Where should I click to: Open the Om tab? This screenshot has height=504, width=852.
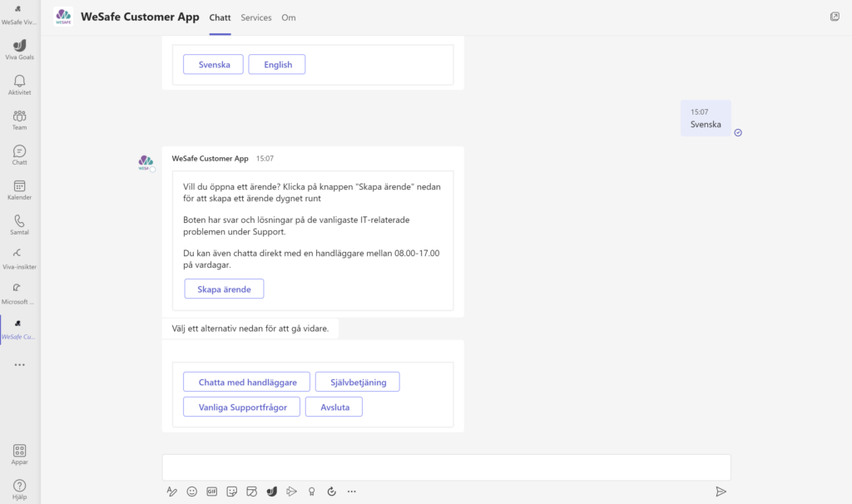click(x=289, y=17)
